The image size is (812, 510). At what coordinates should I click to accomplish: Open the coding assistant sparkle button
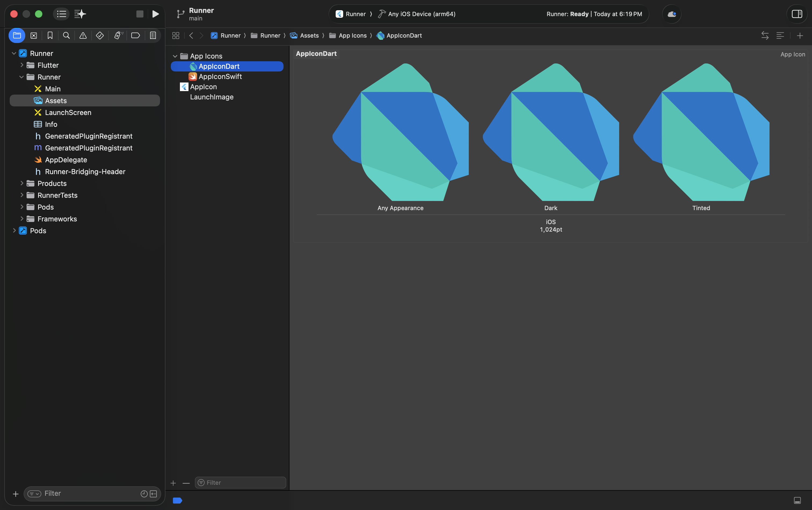(80, 14)
